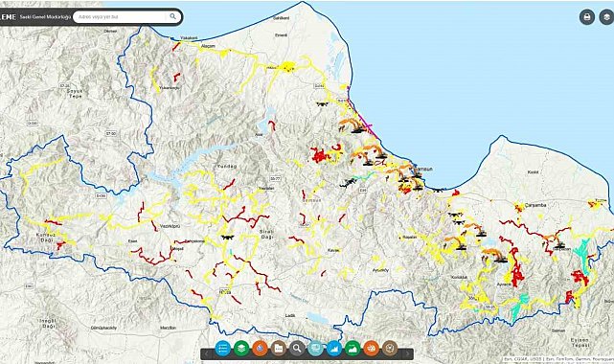Select the orange tool near the toolbar end
This screenshot has width=614, height=364.
372,348
